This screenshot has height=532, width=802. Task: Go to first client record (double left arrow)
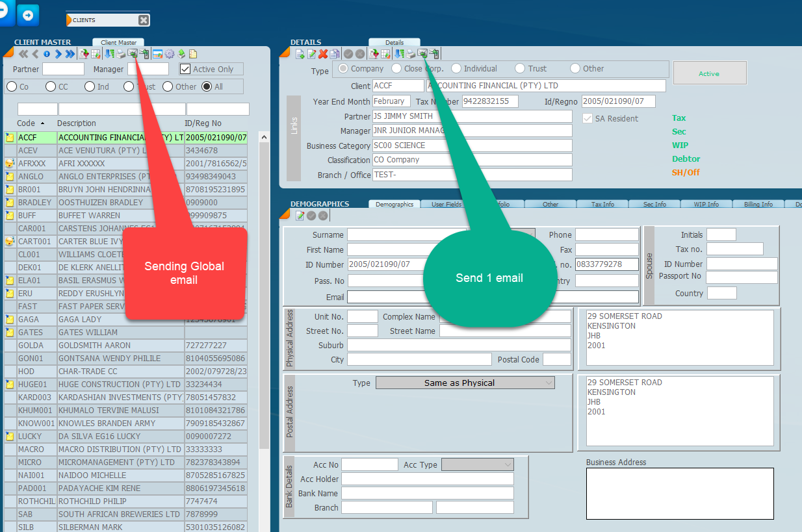point(23,54)
